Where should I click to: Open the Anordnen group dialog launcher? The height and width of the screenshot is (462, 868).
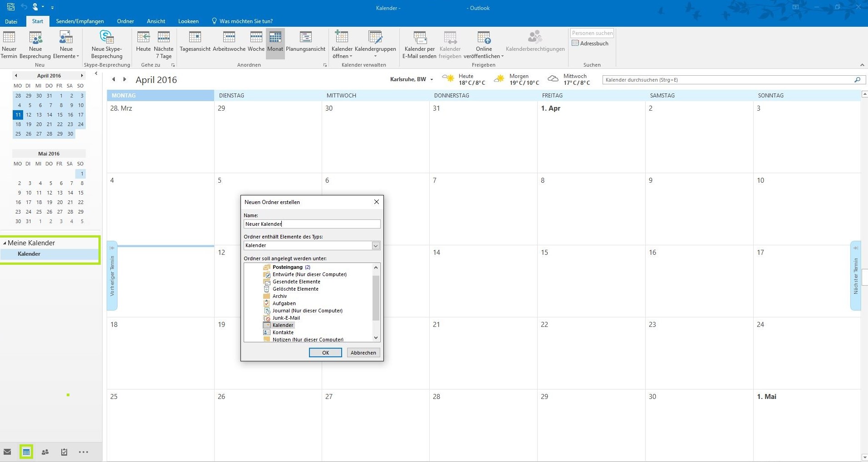pos(325,65)
